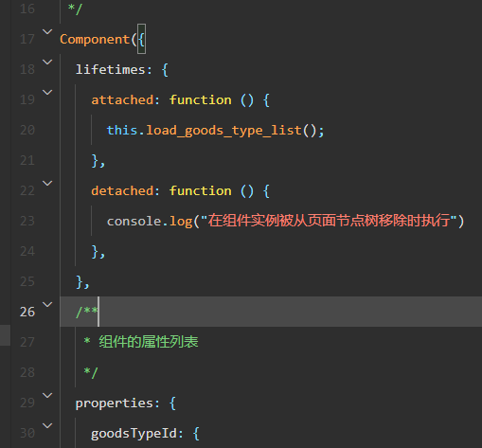This screenshot has height=448, width=482.
Task: Click line number 23 in gutter
Action: click(x=27, y=221)
